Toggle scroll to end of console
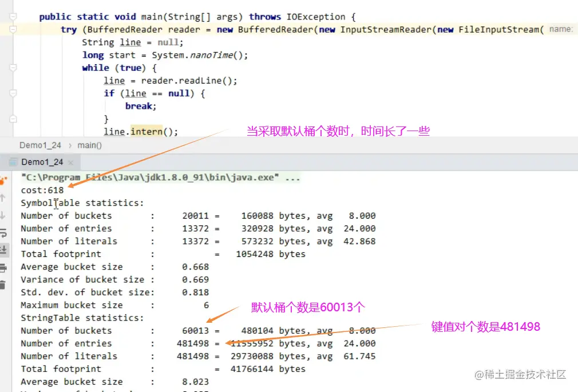The width and height of the screenshot is (578, 392). (x=3, y=250)
